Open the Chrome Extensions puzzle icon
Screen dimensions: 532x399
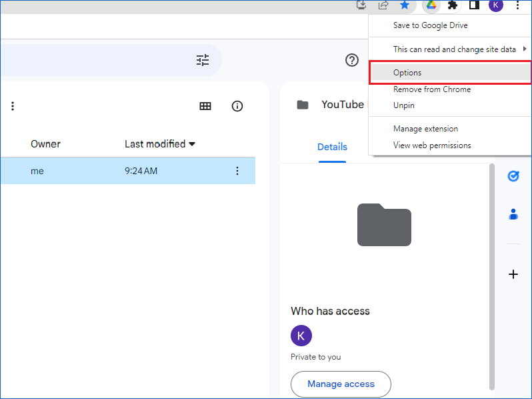452,5
